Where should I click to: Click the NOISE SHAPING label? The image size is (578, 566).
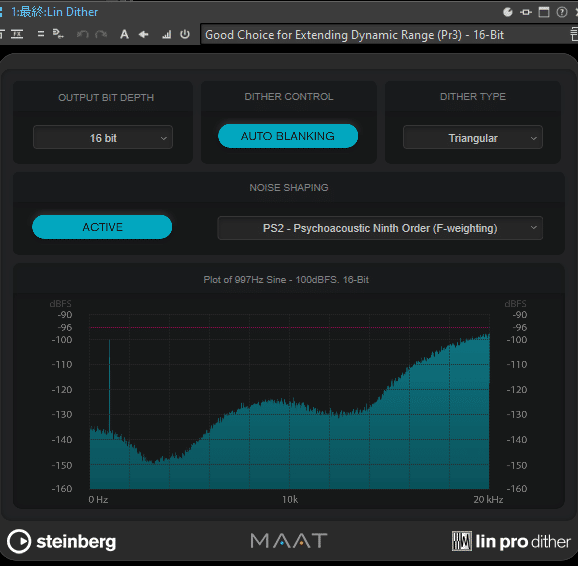(289, 188)
